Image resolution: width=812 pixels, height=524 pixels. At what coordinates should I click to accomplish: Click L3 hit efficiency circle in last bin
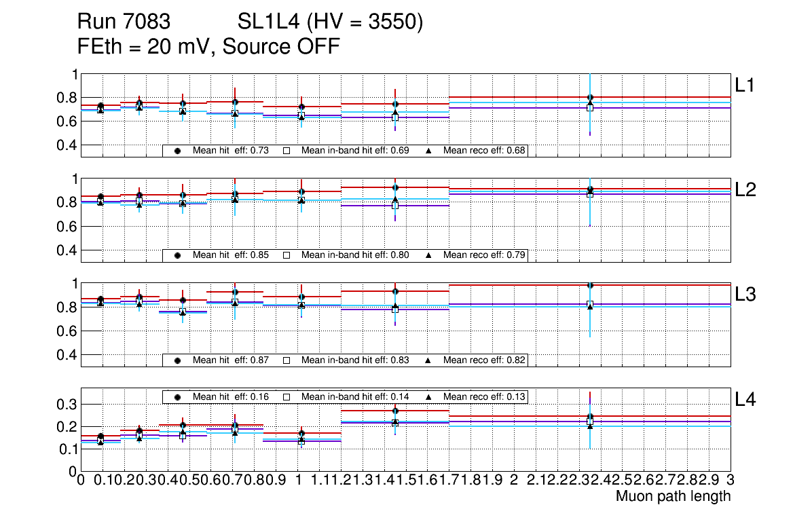[590, 285]
